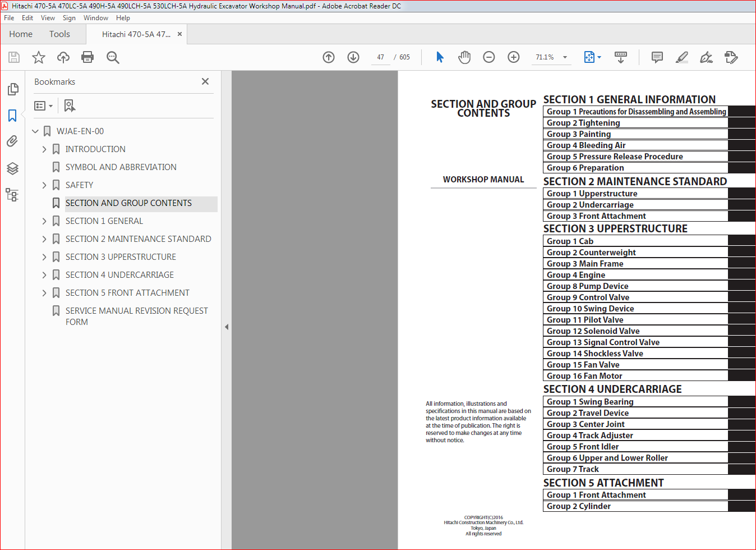Click Group 5 Pressure Release Procedure link
756x550 pixels.
click(615, 157)
